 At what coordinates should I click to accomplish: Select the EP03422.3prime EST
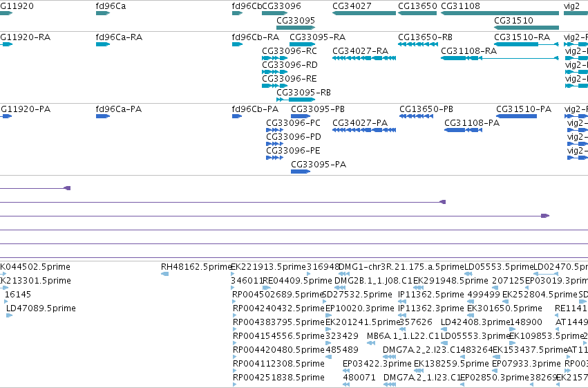(346, 371)
